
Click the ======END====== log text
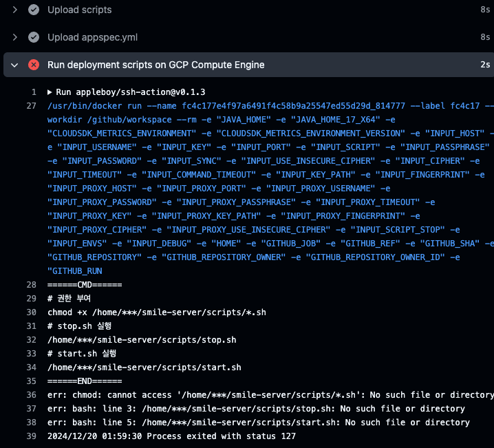coord(85,381)
